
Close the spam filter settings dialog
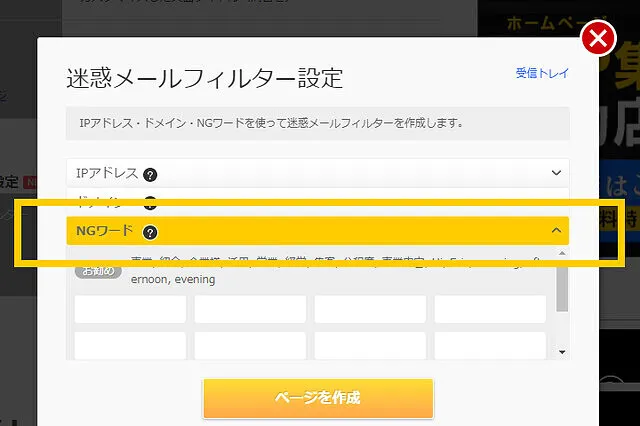point(598,40)
